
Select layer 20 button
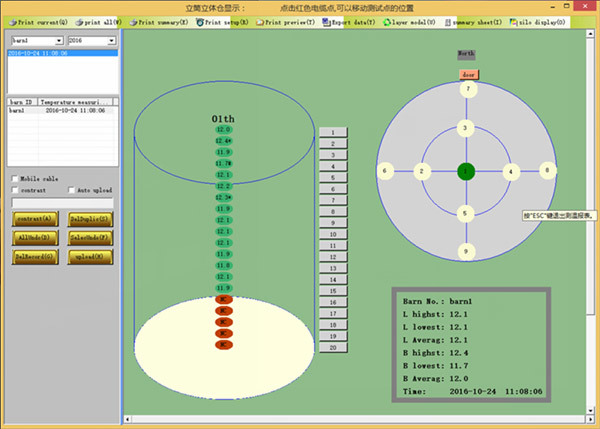point(333,347)
